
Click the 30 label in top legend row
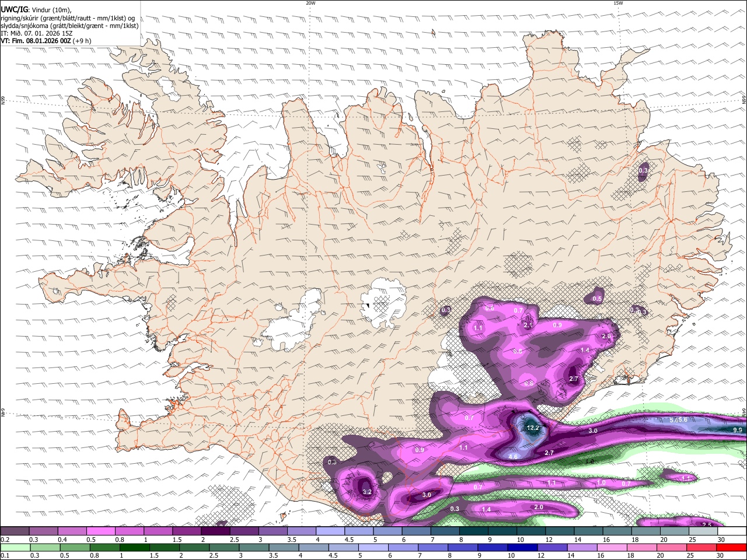[x=721, y=540]
